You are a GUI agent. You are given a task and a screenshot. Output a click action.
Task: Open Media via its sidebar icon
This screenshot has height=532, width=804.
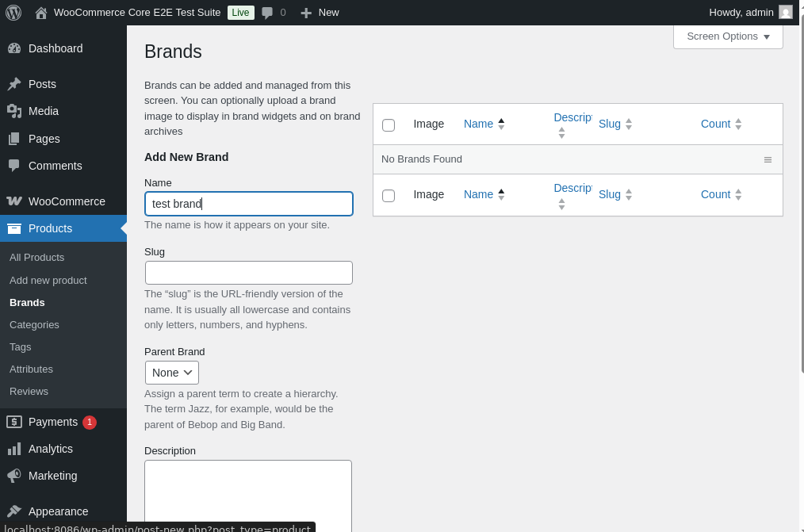coord(14,111)
